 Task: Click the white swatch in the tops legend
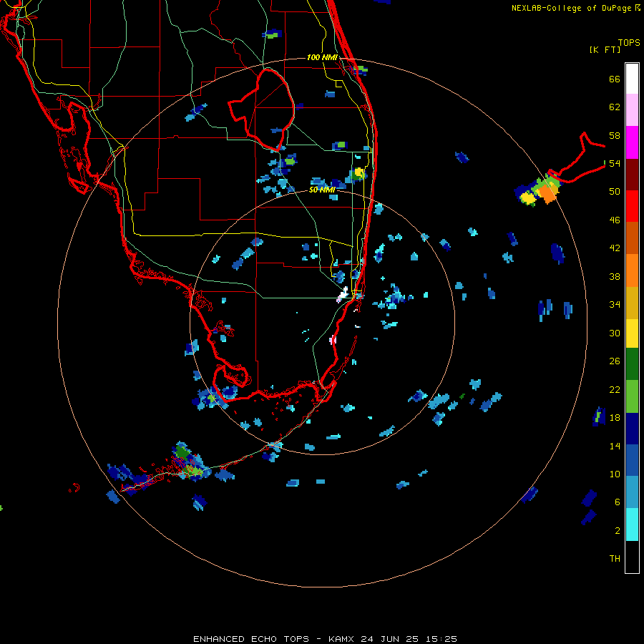tap(632, 79)
